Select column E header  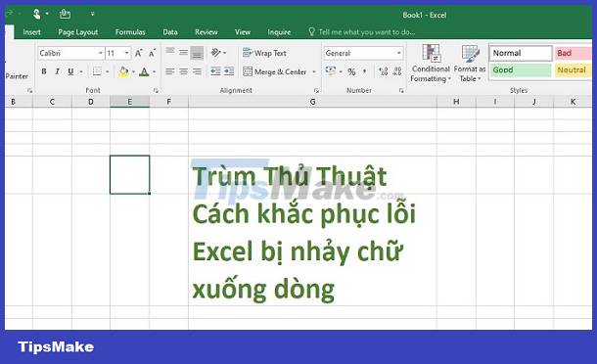(x=130, y=102)
